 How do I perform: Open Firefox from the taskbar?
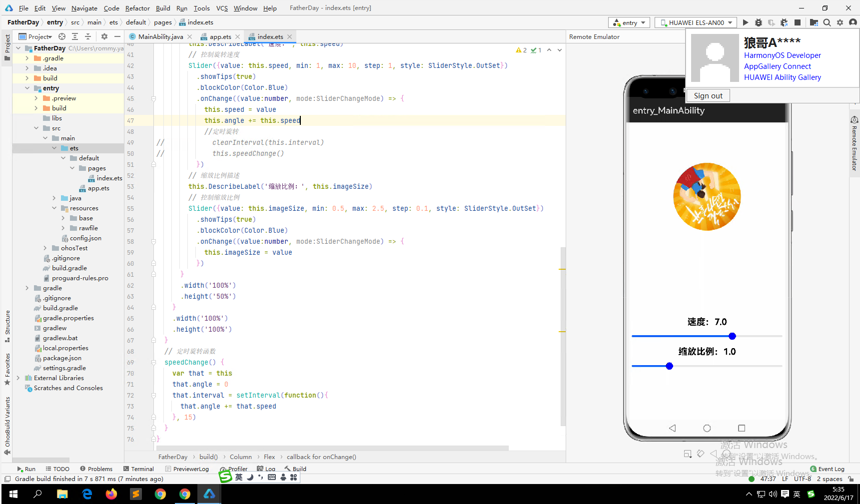(x=111, y=494)
